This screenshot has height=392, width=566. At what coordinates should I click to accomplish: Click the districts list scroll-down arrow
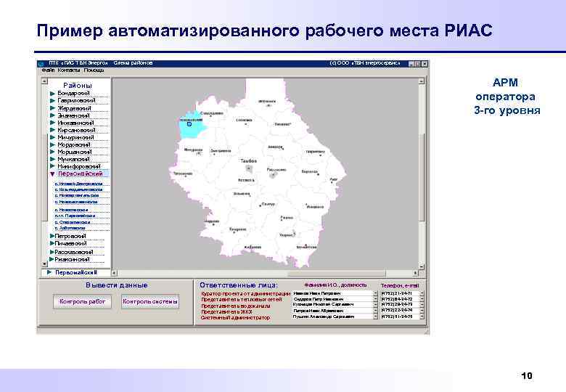(x=45, y=264)
